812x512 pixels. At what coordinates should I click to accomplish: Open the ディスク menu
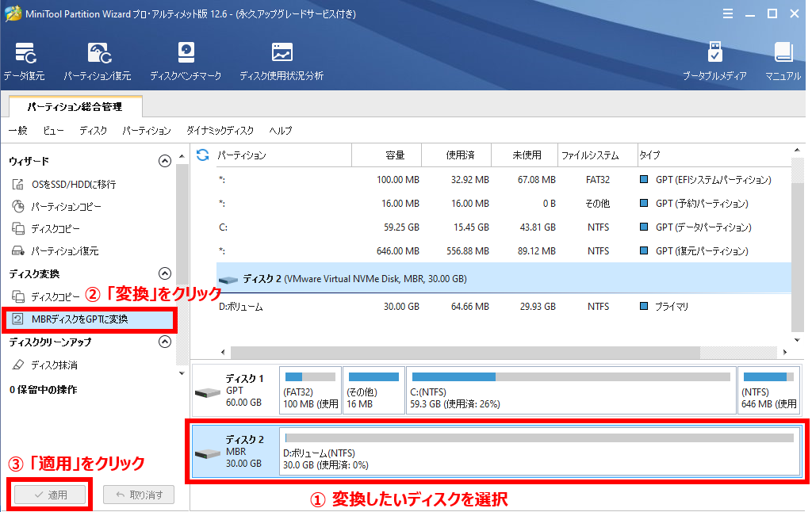click(x=94, y=131)
